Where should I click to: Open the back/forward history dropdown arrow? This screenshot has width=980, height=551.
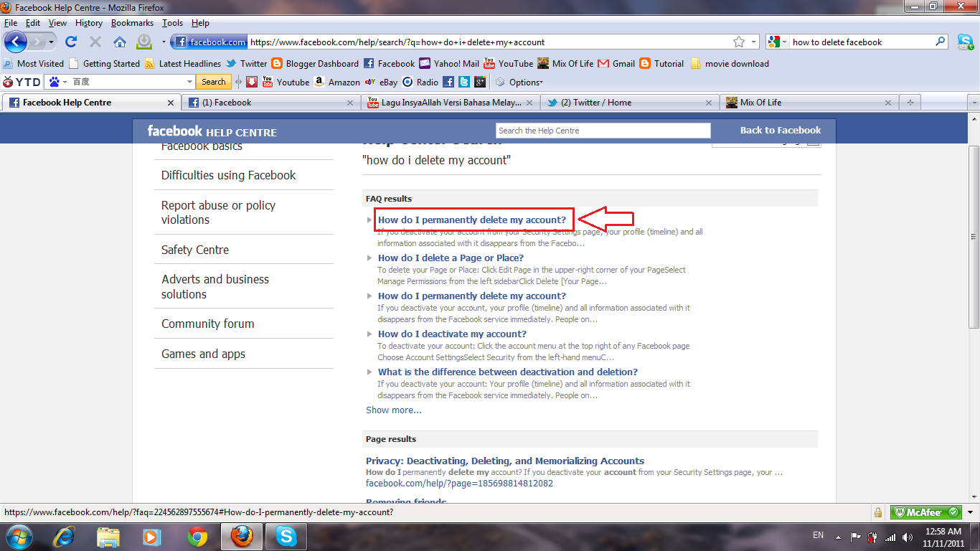point(51,42)
